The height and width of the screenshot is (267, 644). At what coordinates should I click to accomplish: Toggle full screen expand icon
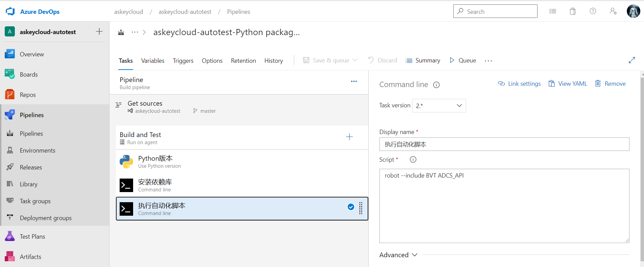(x=632, y=60)
